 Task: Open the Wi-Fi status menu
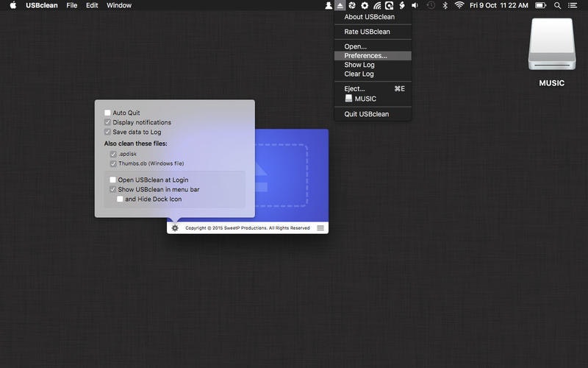coord(459,5)
